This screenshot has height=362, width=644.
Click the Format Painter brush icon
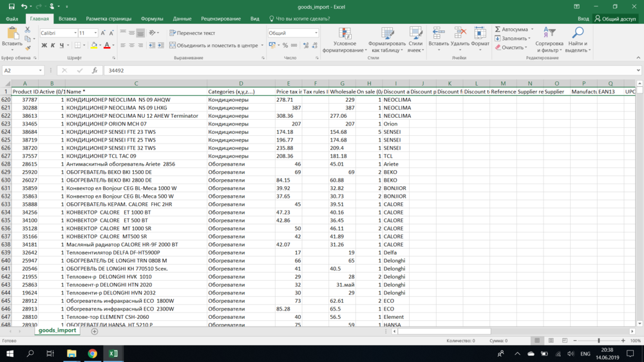click(28, 48)
